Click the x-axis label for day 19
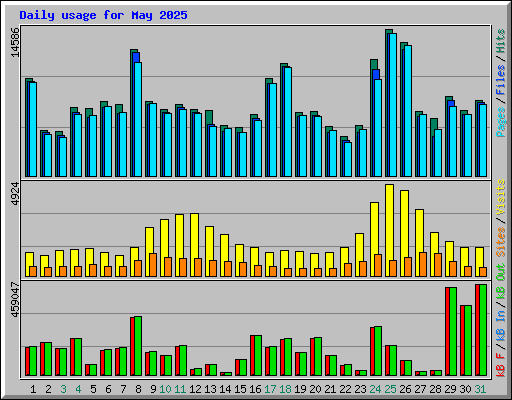Viewport: 512px width, 400px height. click(300, 389)
